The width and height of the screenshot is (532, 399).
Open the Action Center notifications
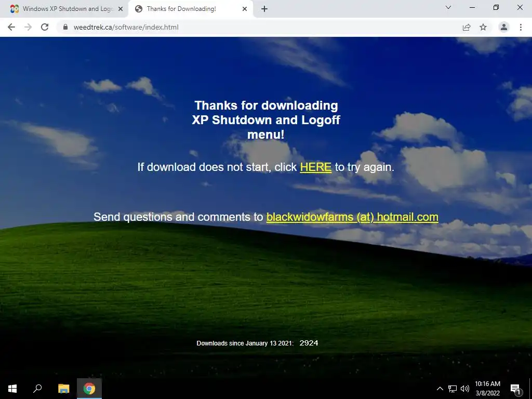pos(516,389)
